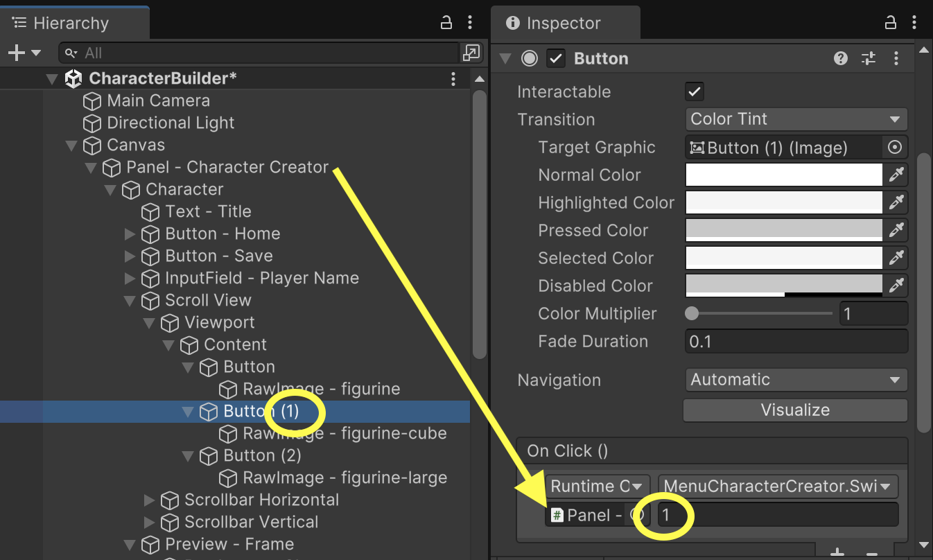Click the Inspector panel lock icon

(x=891, y=23)
